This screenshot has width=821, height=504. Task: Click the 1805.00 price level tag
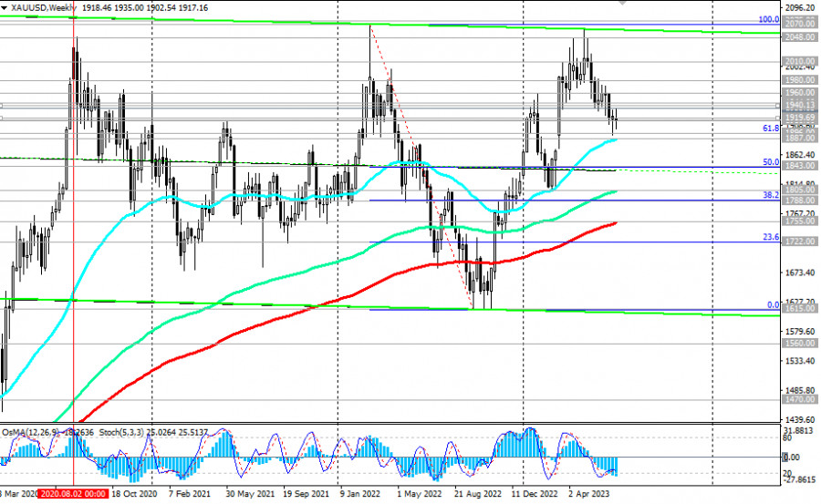coord(799,190)
